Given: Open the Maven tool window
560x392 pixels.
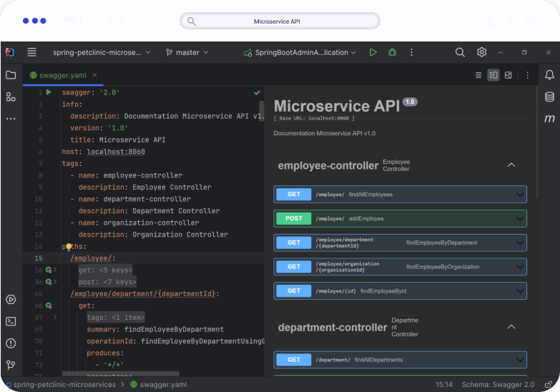Looking at the screenshot, I should coord(549,118).
